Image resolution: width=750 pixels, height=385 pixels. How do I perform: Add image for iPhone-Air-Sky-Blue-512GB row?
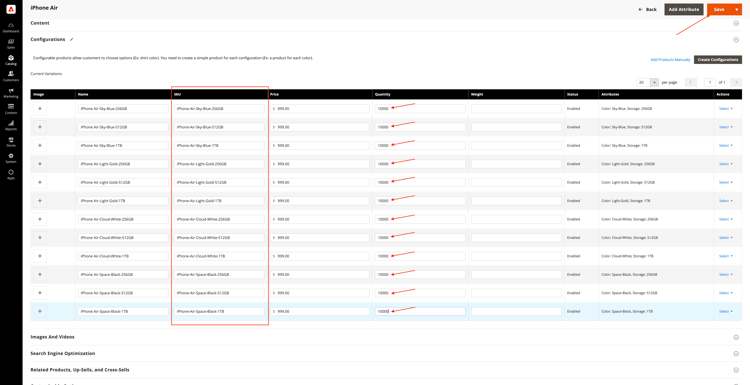tap(40, 127)
